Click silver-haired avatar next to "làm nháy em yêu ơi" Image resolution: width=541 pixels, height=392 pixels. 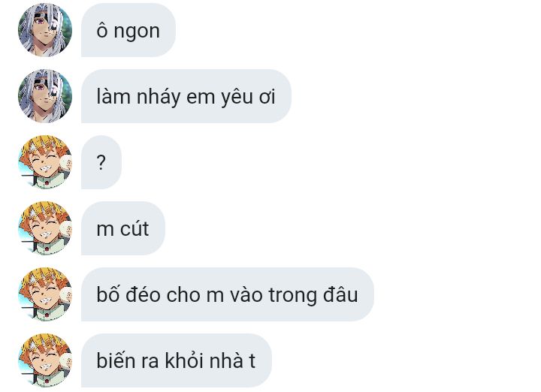(45, 96)
